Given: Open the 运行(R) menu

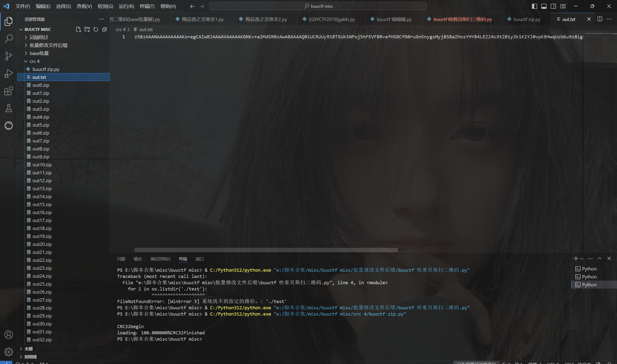Looking at the screenshot, I should pyautogui.click(x=126, y=6).
